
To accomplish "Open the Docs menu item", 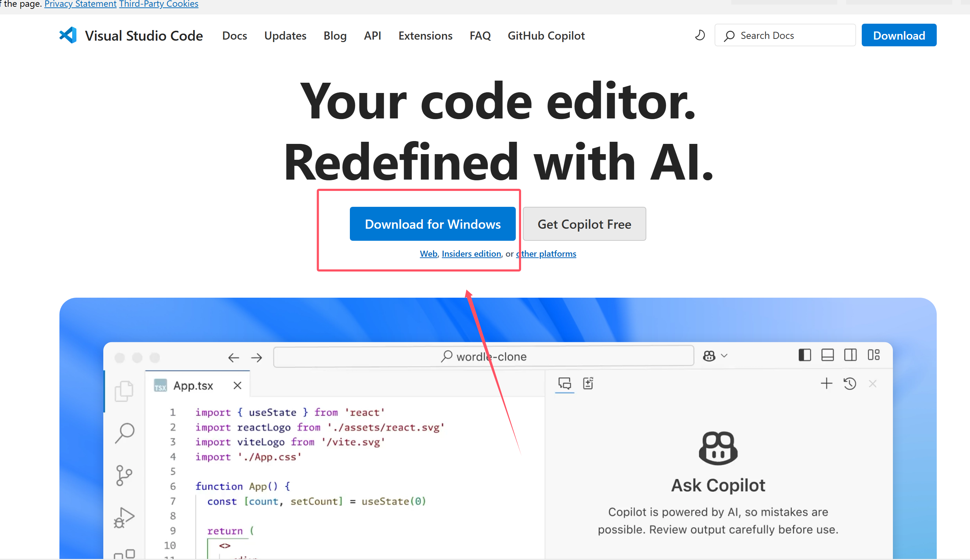I will 234,36.
